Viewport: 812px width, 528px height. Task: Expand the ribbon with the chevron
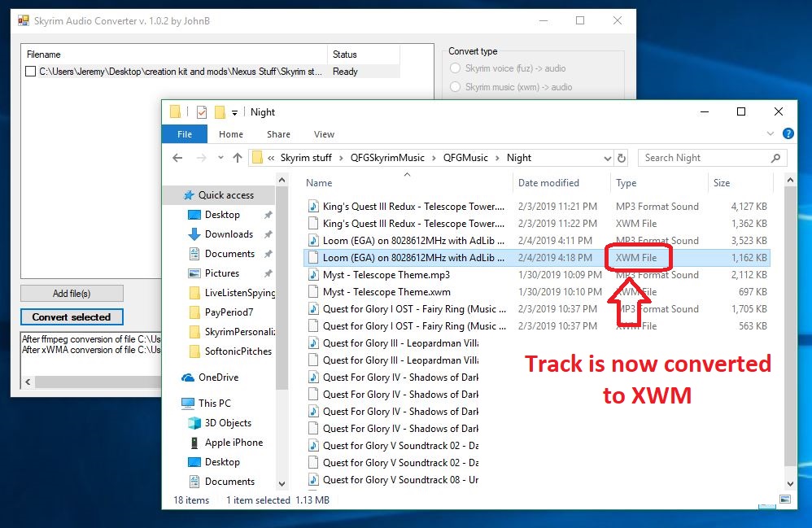point(771,134)
